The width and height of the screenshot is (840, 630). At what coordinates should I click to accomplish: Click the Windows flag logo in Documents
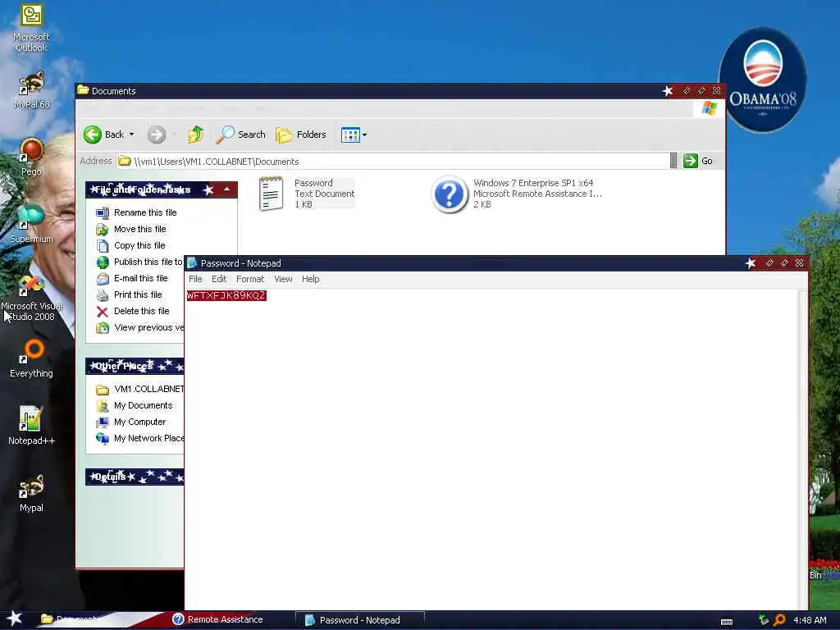tap(710, 108)
